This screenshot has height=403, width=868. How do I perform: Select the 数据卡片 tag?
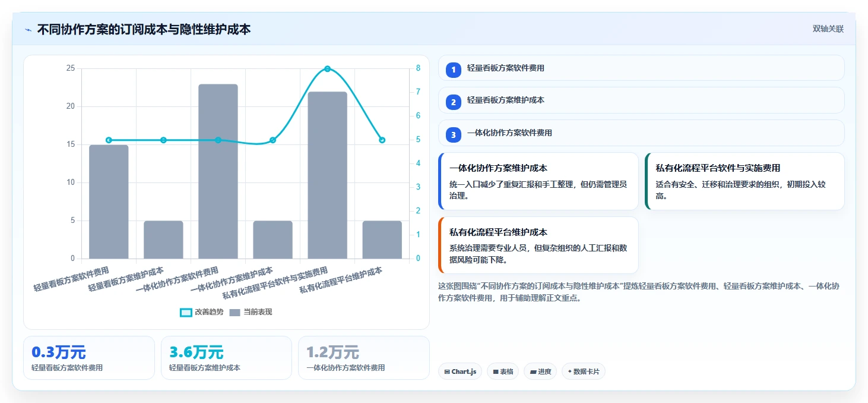[584, 371]
